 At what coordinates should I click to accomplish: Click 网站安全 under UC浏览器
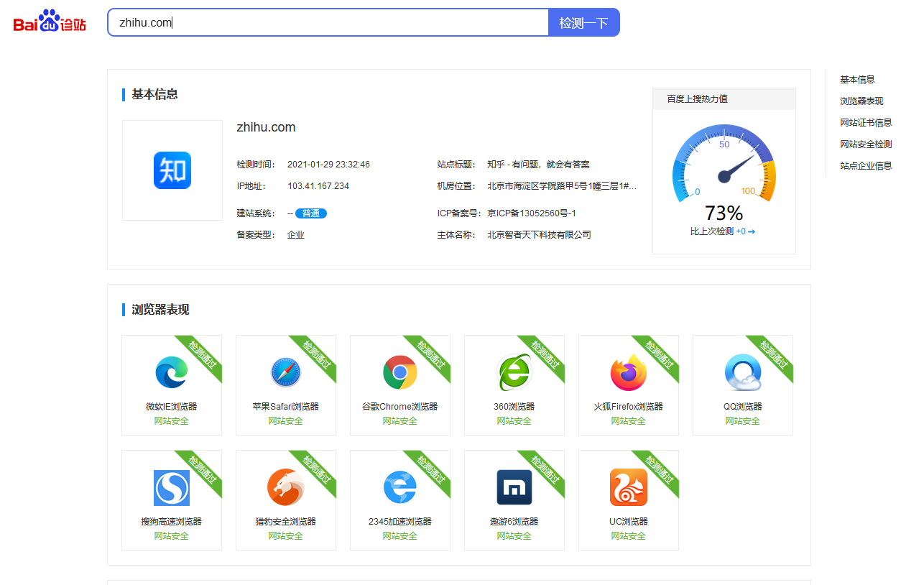[x=628, y=536]
